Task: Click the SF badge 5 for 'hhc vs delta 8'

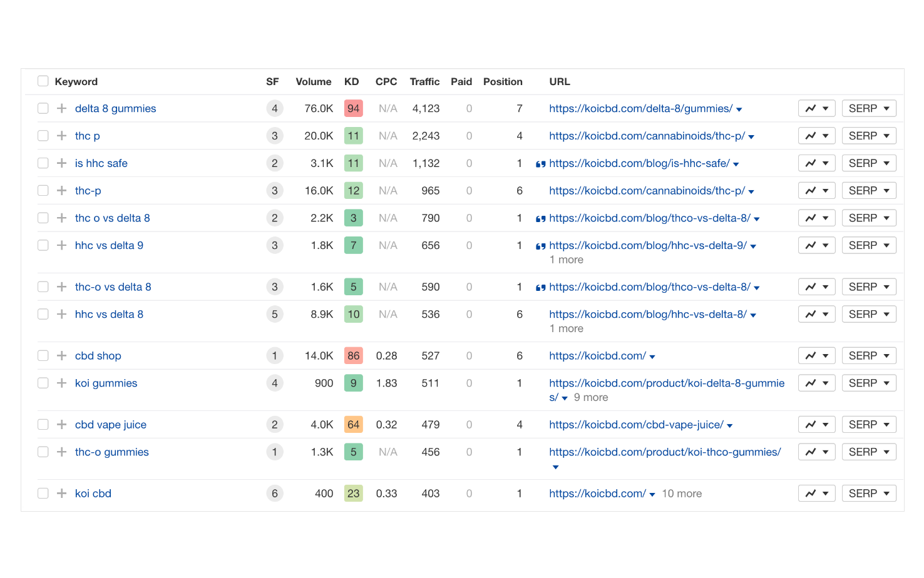Action: pos(275,315)
